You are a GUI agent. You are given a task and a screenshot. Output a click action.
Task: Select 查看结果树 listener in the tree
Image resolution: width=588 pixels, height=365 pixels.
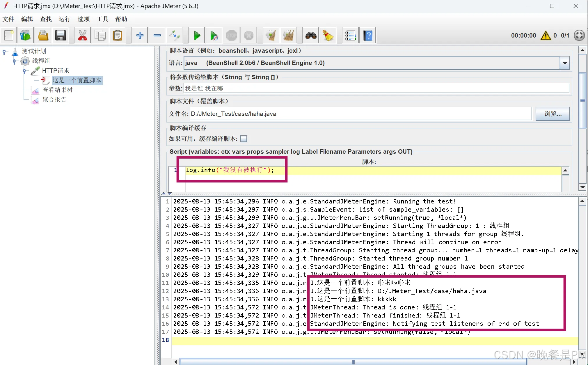(58, 90)
